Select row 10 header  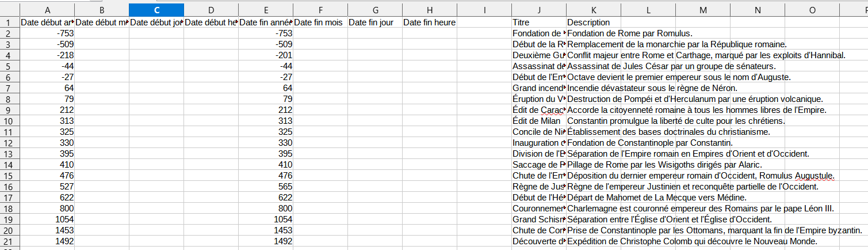[10, 121]
